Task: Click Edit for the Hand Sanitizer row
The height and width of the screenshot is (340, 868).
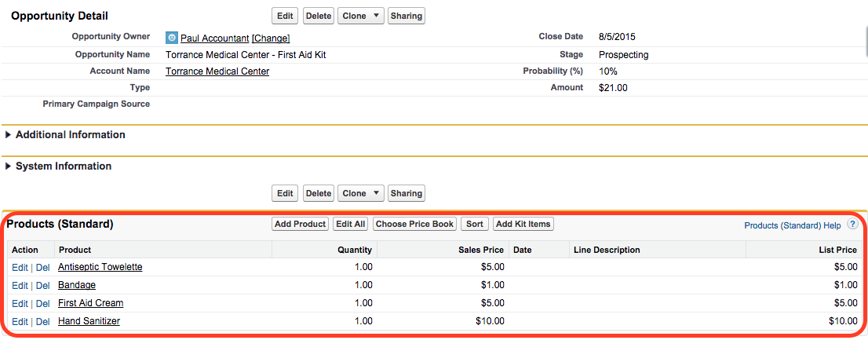Action: pyautogui.click(x=20, y=322)
